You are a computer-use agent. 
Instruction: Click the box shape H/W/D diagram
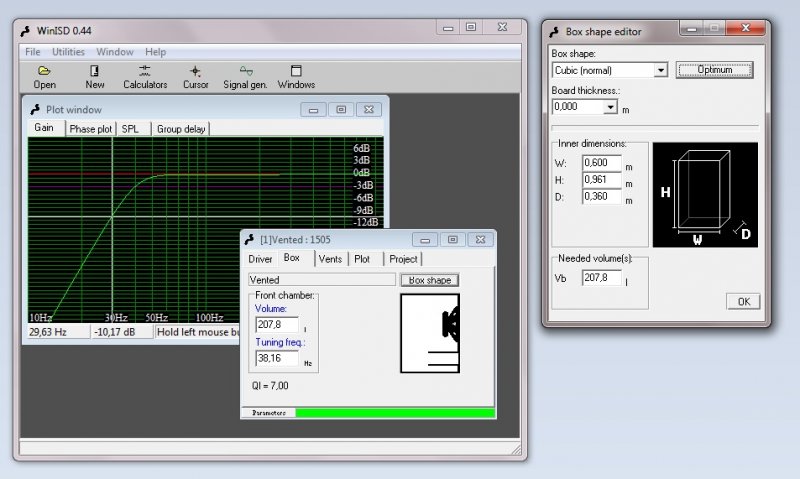click(x=705, y=195)
